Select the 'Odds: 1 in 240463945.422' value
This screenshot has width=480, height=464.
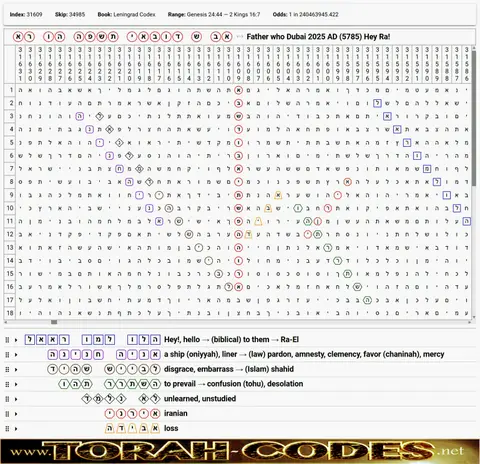(305, 14)
